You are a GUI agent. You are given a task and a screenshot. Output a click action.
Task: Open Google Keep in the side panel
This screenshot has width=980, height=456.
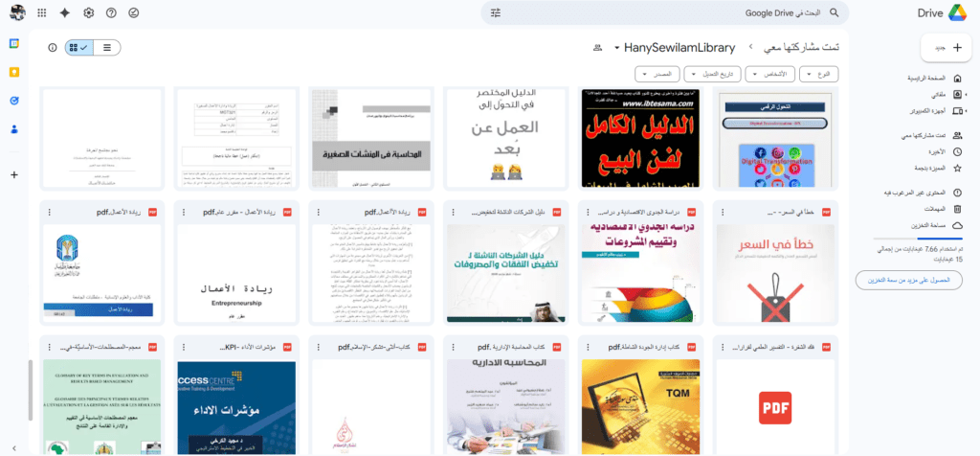14,72
